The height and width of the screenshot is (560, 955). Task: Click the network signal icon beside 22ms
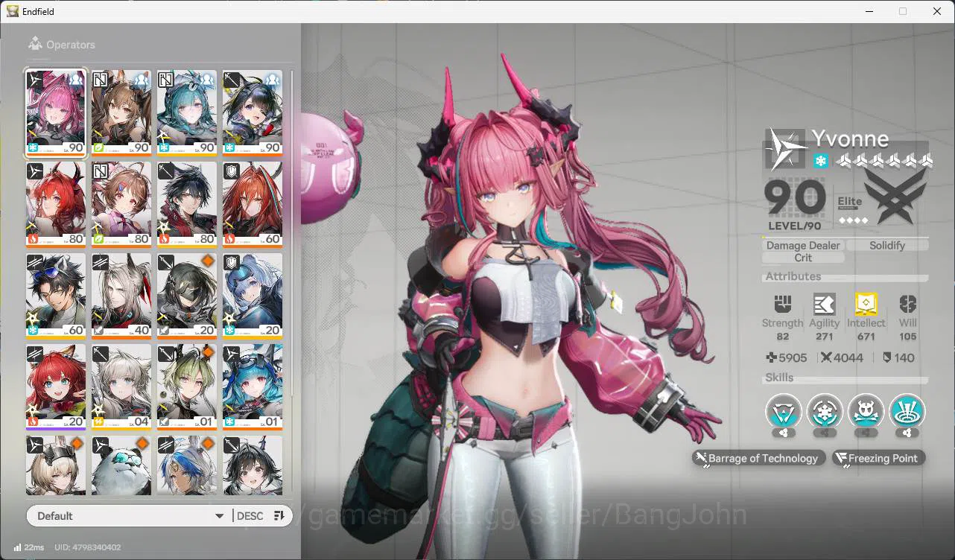pos(17,547)
